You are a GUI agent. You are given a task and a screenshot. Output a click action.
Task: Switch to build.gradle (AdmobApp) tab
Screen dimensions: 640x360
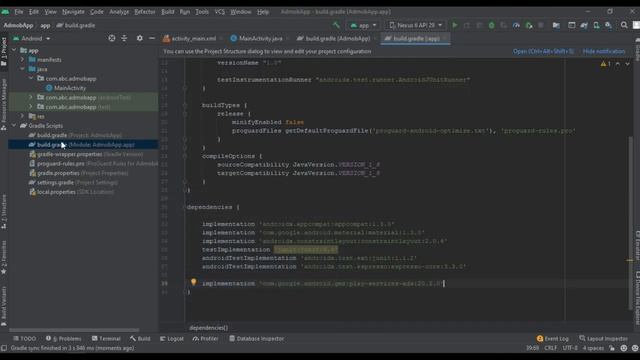pos(336,38)
